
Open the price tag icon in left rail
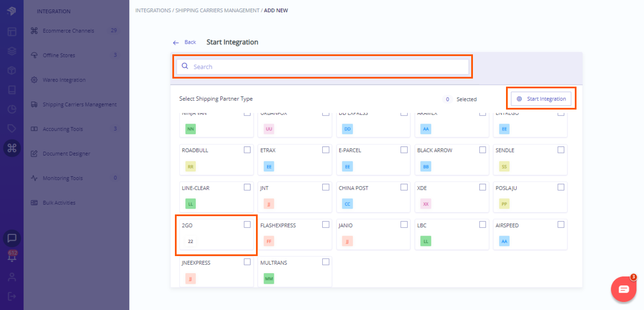point(12,128)
